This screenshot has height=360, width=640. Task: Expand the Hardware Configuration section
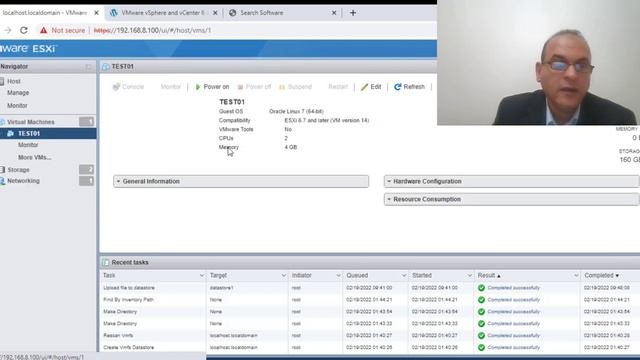tap(511, 181)
